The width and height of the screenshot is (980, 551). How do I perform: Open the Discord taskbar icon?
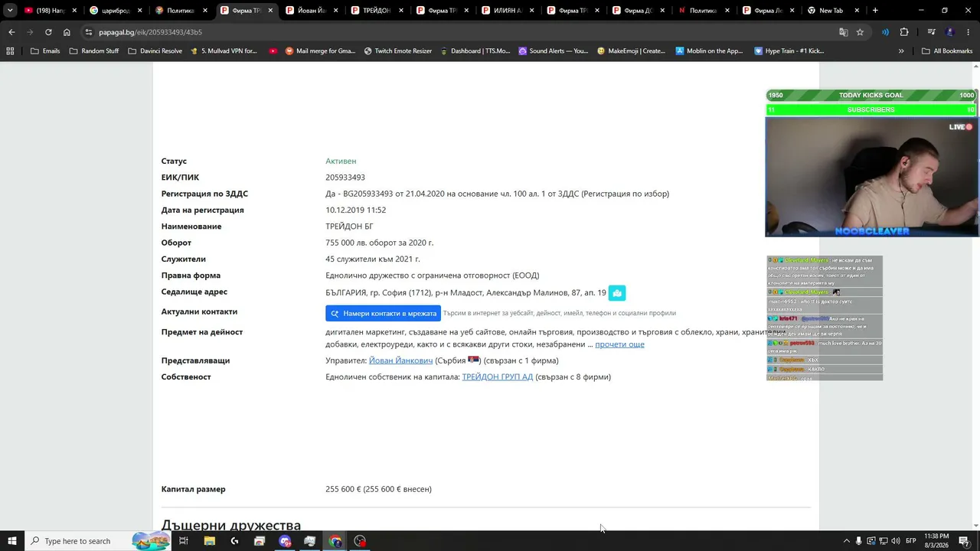[285, 541]
